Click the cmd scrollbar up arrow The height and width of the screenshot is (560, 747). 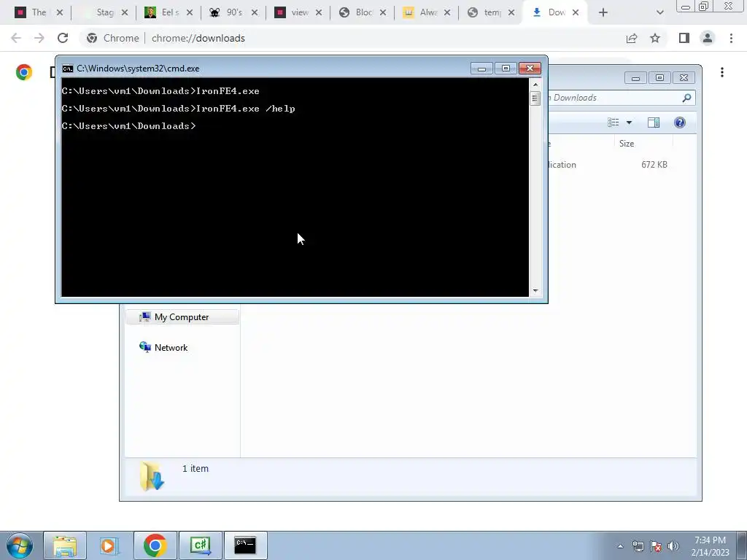coord(535,85)
